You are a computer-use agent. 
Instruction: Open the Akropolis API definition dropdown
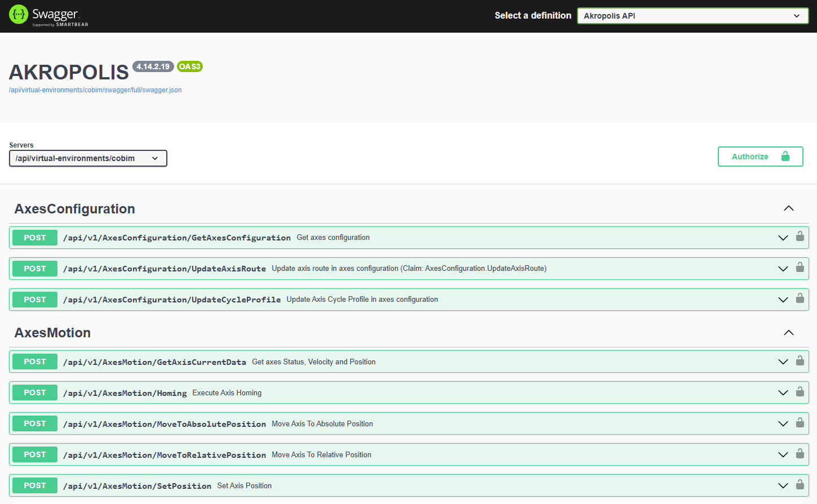[x=692, y=16]
